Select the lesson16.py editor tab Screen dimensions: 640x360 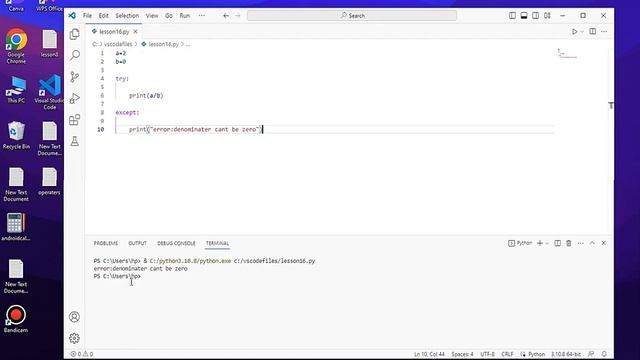[113, 31]
